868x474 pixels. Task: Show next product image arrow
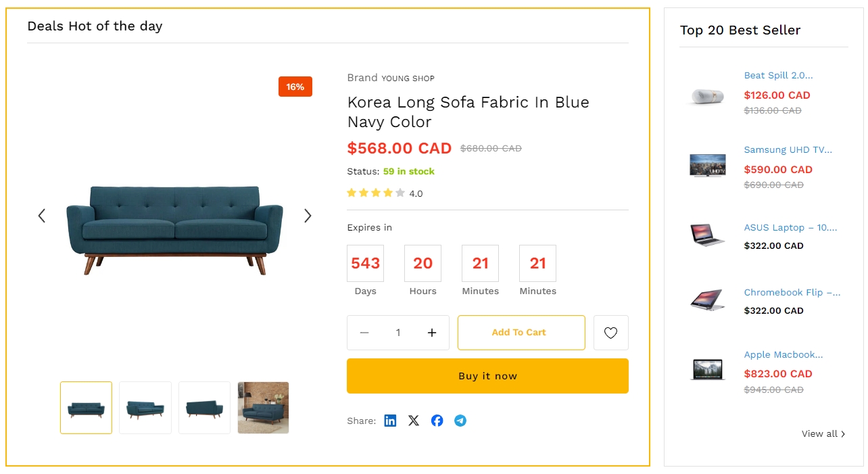pyautogui.click(x=308, y=216)
